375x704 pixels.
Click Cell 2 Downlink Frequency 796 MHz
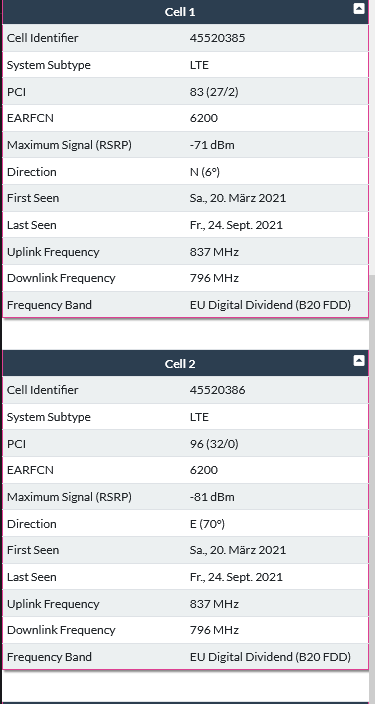(x=214, y=630)
